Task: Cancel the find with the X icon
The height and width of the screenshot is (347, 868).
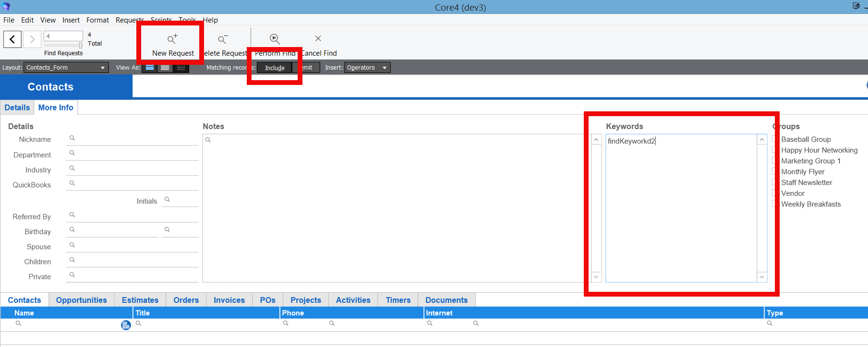Action: point(318,38)
